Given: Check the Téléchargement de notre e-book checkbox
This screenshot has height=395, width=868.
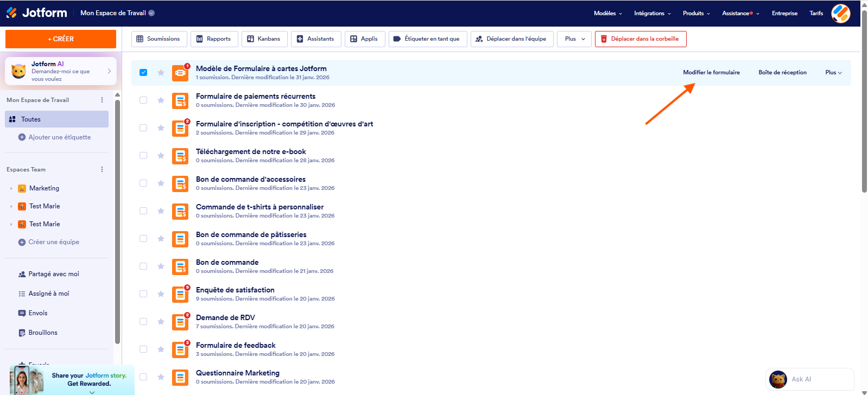Looking at the screenshot, I should click(143, 155).
